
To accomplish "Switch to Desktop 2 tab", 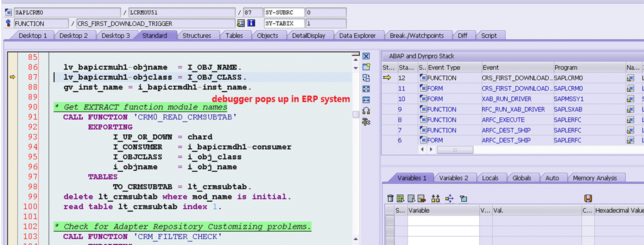I will [74, 36].
